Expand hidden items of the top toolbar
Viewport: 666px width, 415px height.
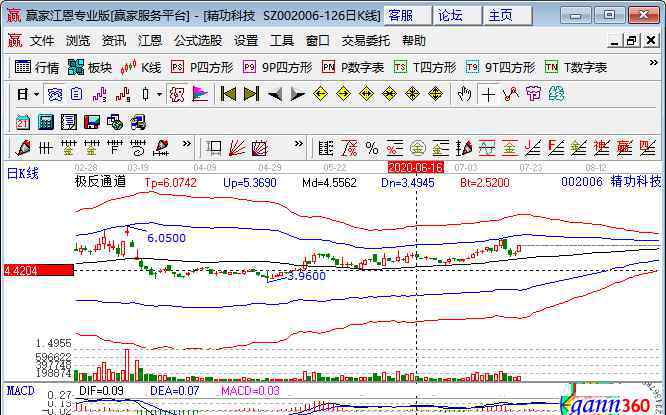[653, 63]
